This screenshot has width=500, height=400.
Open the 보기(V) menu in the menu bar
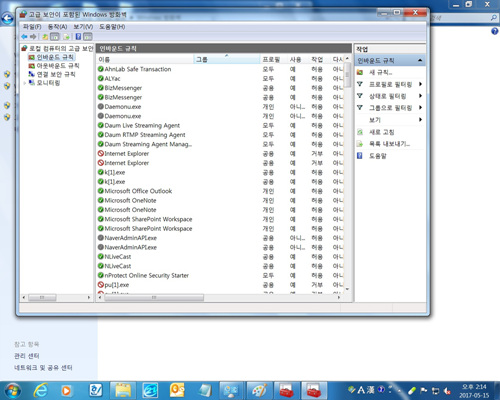83,27
